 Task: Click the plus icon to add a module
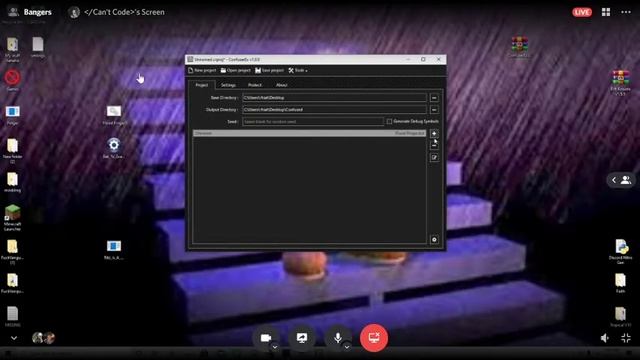(x=434, y=133)
